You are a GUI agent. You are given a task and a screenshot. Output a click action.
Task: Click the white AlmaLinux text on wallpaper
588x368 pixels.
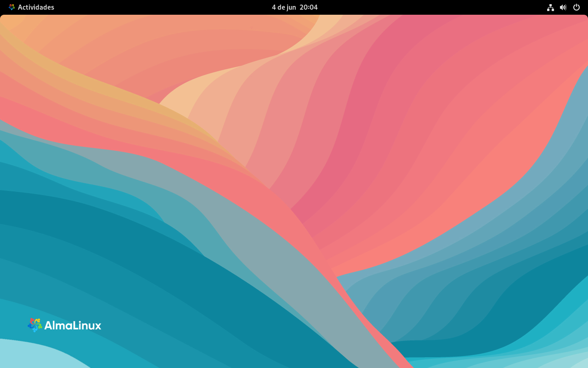coord(73,326)
